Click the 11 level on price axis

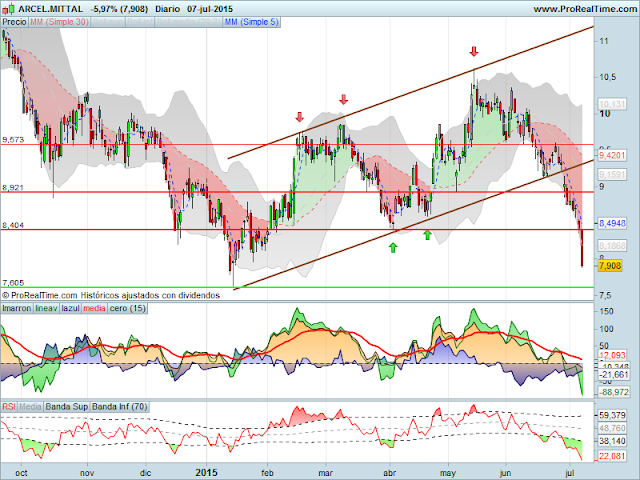(x=604, y=41)
